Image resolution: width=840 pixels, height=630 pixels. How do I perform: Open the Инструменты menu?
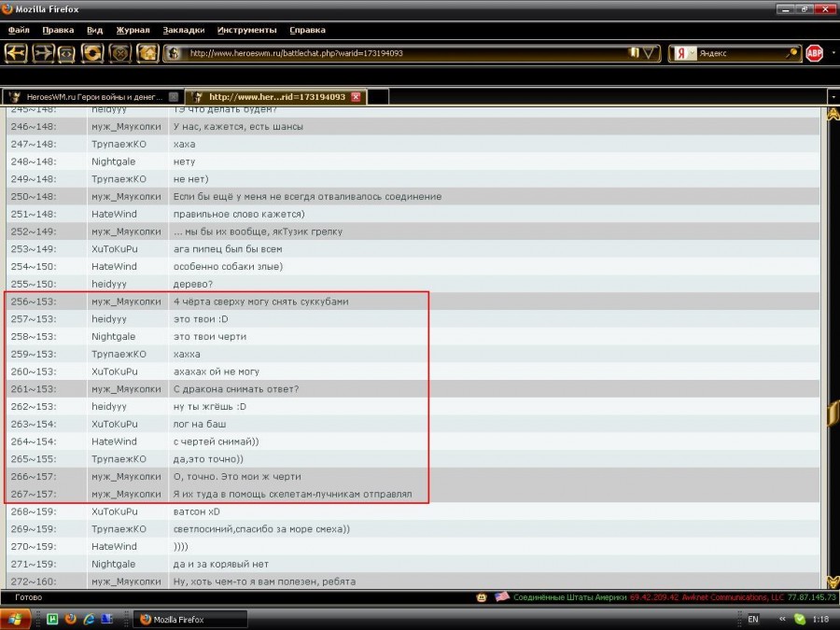coord(246,30)
